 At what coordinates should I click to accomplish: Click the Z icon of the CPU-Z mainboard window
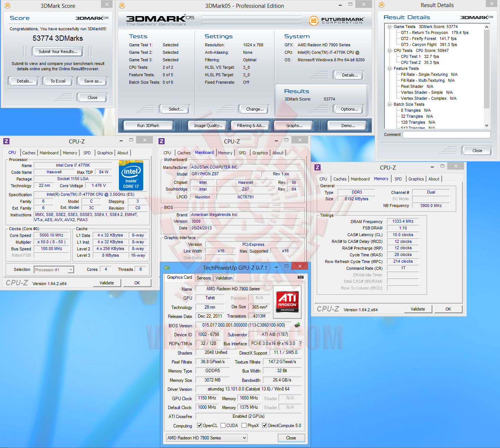coord(162,141)
